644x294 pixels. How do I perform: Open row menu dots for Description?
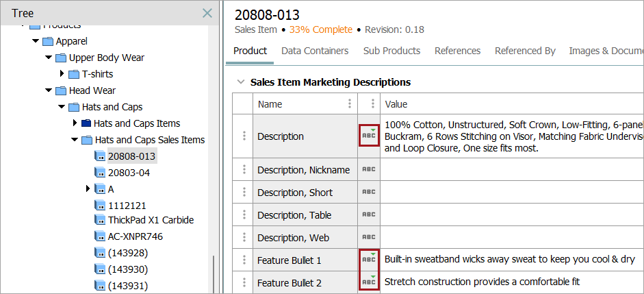(244, 136)
